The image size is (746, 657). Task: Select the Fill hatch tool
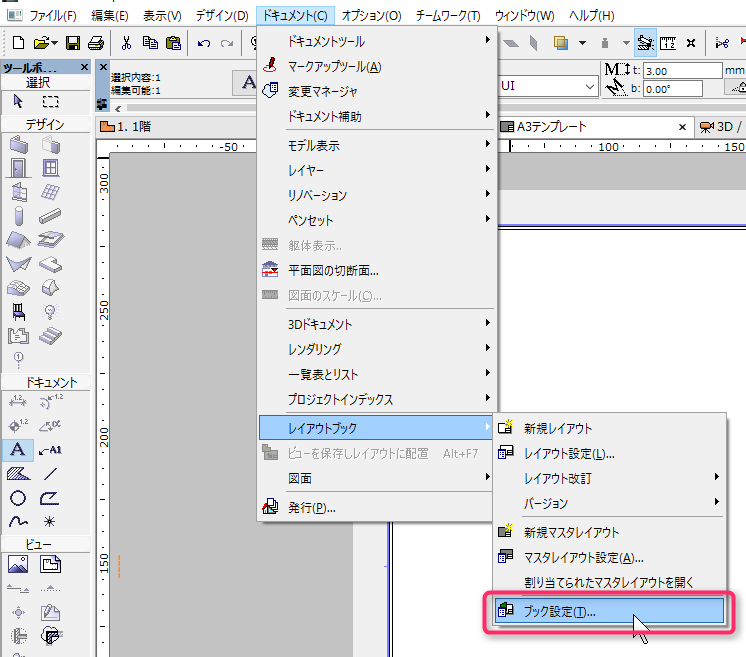click(19, 474)
